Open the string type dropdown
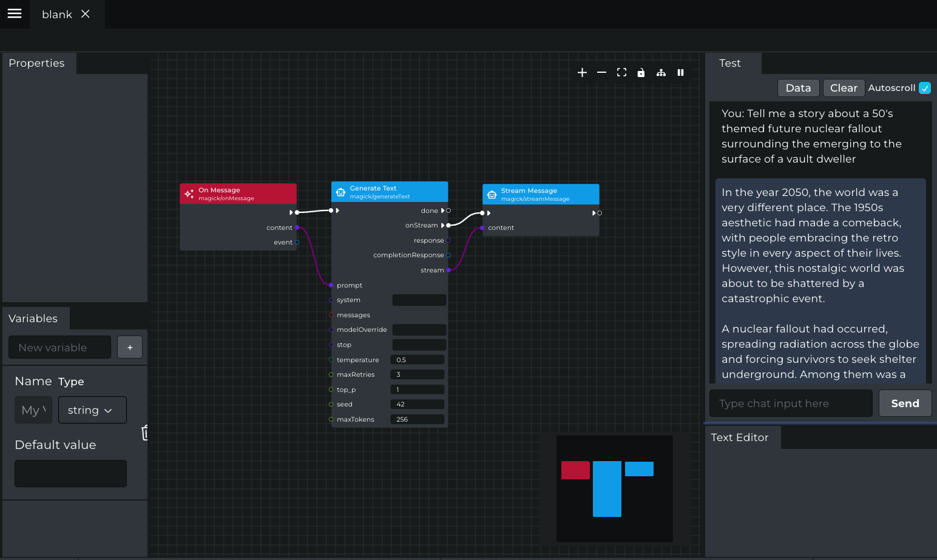The width and height of the screenshot is (937, 560). (92, 410)
